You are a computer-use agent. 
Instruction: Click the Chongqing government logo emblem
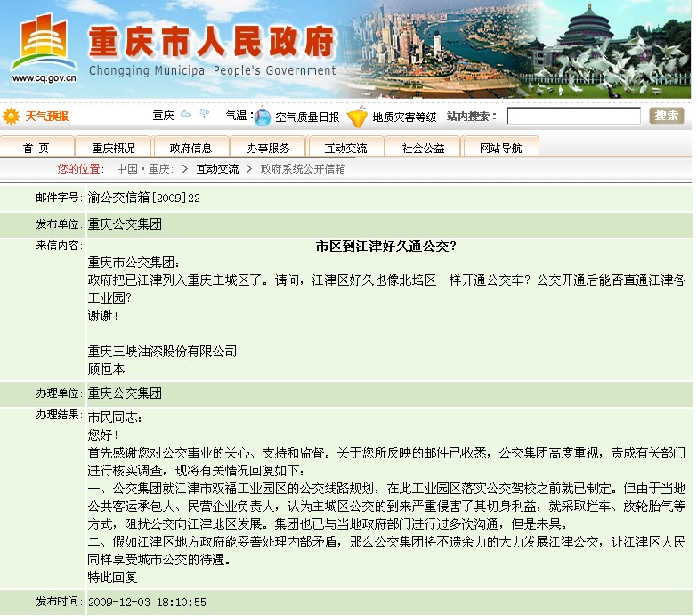(44, 41)
